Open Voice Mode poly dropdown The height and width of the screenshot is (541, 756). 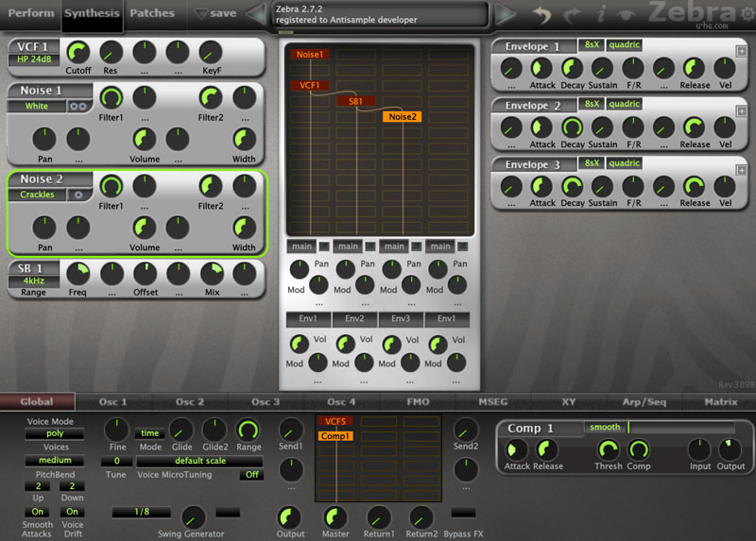point(55,433)
